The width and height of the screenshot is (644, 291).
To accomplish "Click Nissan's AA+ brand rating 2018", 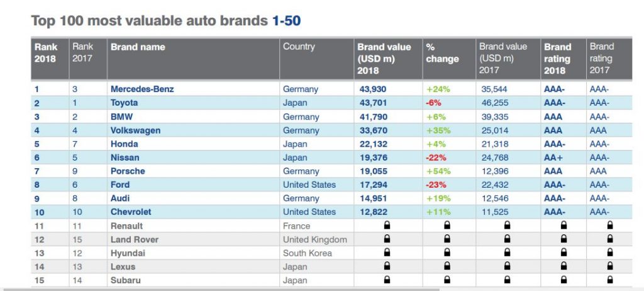I will [553, 157].
